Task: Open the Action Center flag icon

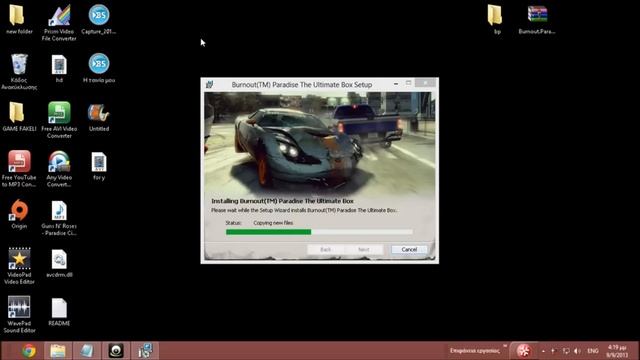Action: point(553,351)
